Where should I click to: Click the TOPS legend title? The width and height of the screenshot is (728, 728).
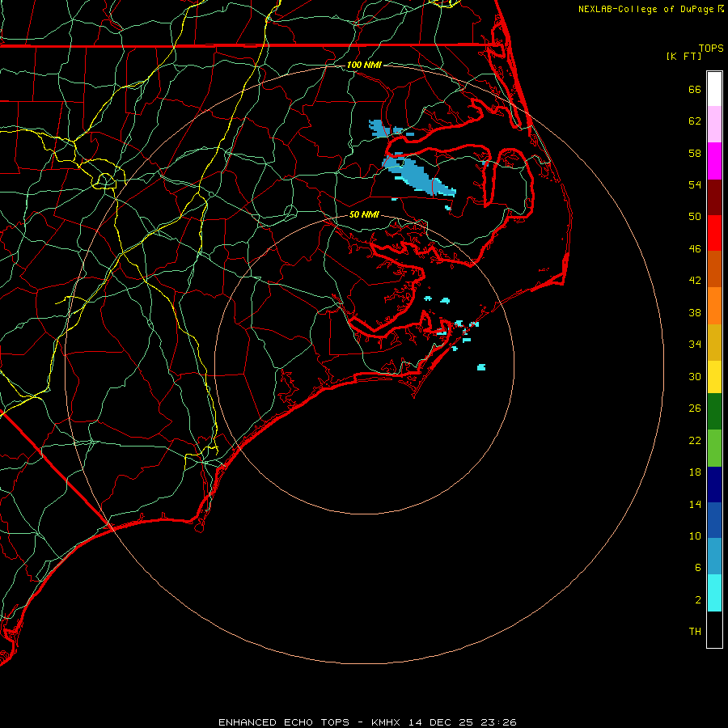coord(711,49)
